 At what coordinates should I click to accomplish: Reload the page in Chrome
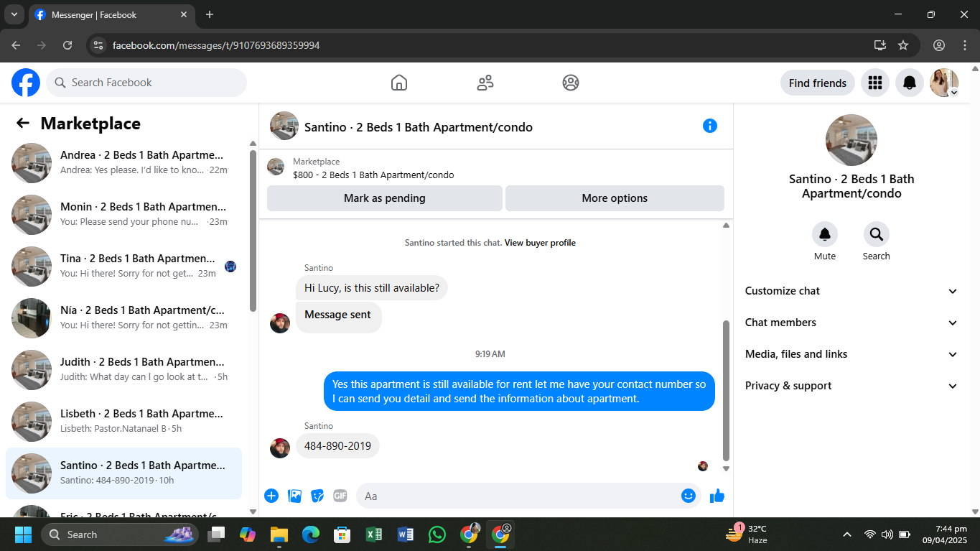click(67, 45)
